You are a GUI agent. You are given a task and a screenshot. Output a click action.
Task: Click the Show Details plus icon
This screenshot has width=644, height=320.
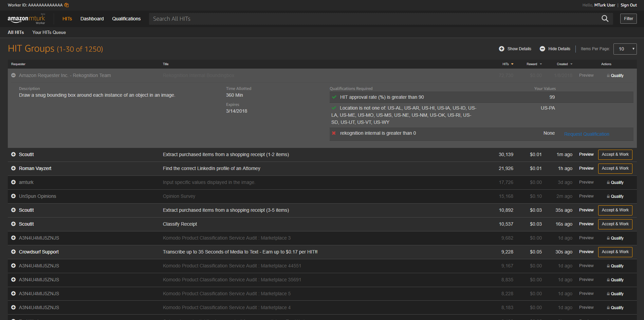tap(501, 49)
